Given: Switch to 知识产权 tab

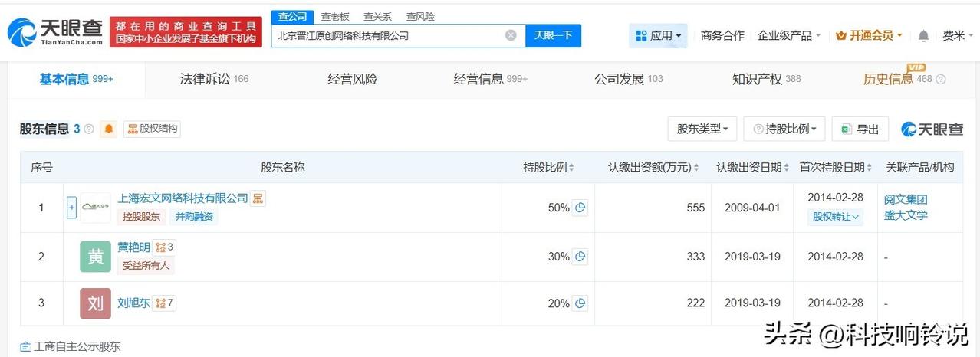Looking at the screenshot, I should (766, 79).
